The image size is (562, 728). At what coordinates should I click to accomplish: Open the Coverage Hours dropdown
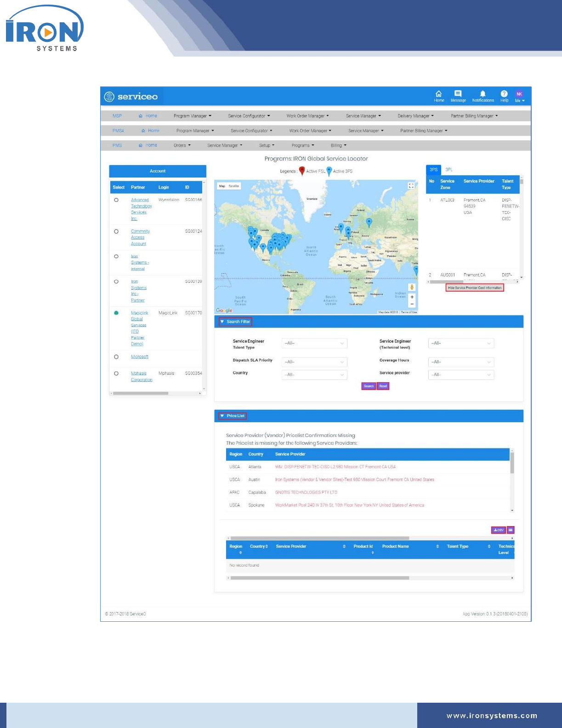click(x=461, y=362)
